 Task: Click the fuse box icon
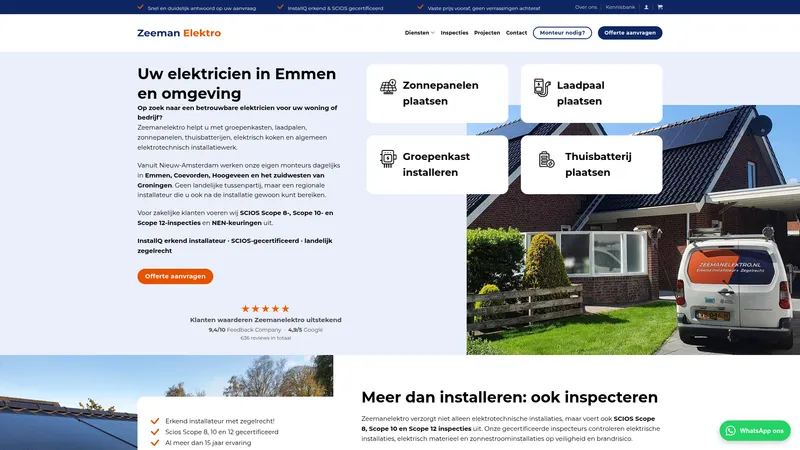[388, 158]
